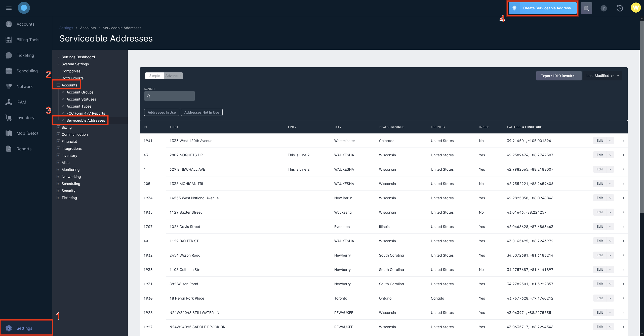This screenshot has width=644, height=336.
Task: Filter by Addresses In Use
Action: point(162,112)
